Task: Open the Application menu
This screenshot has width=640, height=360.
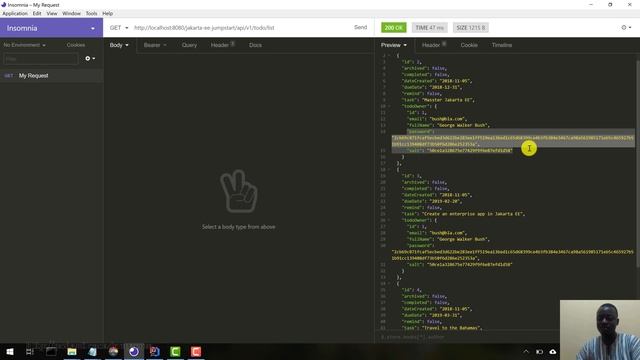Action: pyautogui.click(x=15, y=13)
